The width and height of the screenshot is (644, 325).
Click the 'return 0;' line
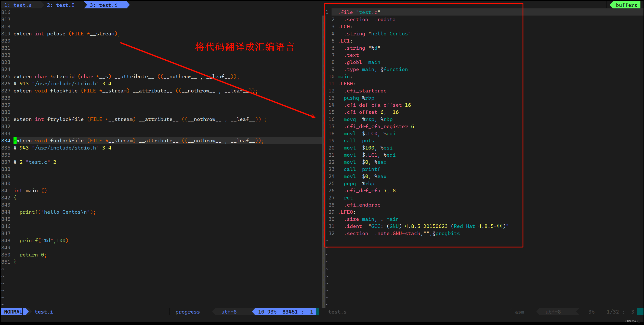coord(33,255)
